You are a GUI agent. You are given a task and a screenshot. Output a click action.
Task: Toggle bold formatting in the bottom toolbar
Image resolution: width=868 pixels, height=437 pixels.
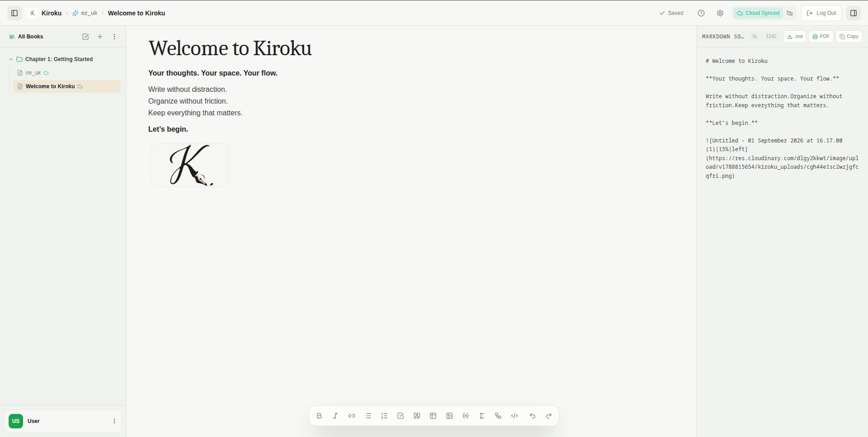[x=319, y=416]
